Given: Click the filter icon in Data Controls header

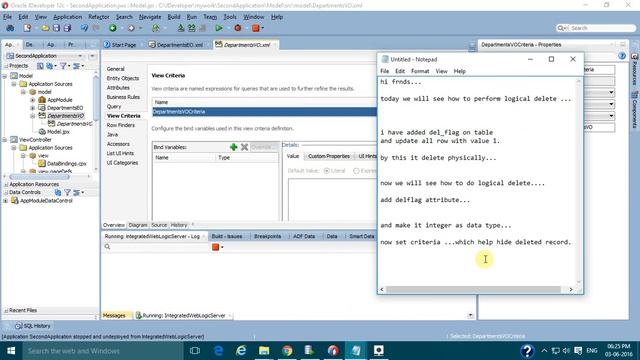Looking at the screenshot, I should (x=67, y=192).
